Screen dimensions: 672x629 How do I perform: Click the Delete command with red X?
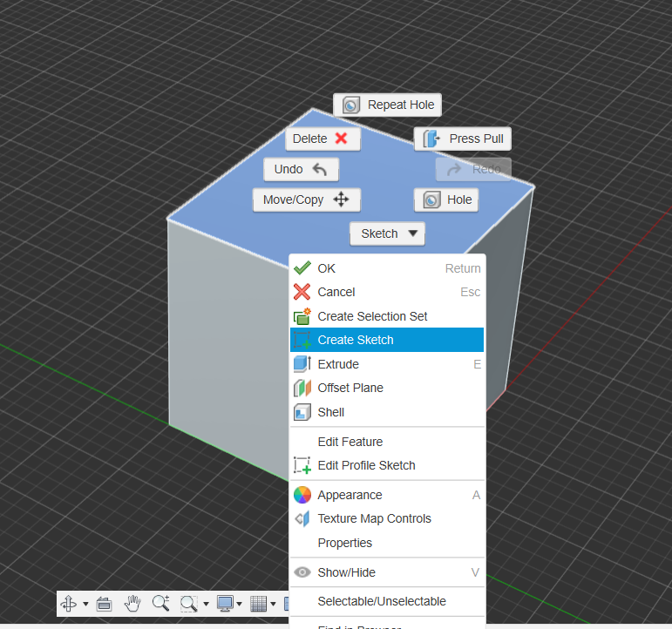pos(322,139)
